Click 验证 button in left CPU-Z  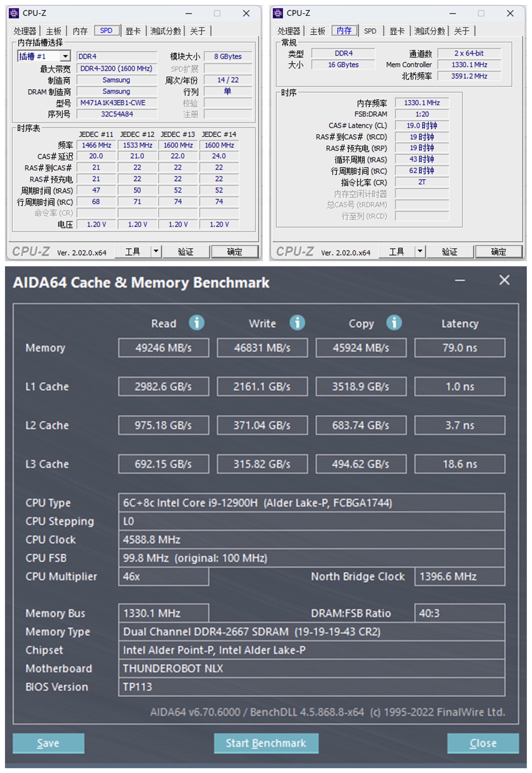[186, 251]
